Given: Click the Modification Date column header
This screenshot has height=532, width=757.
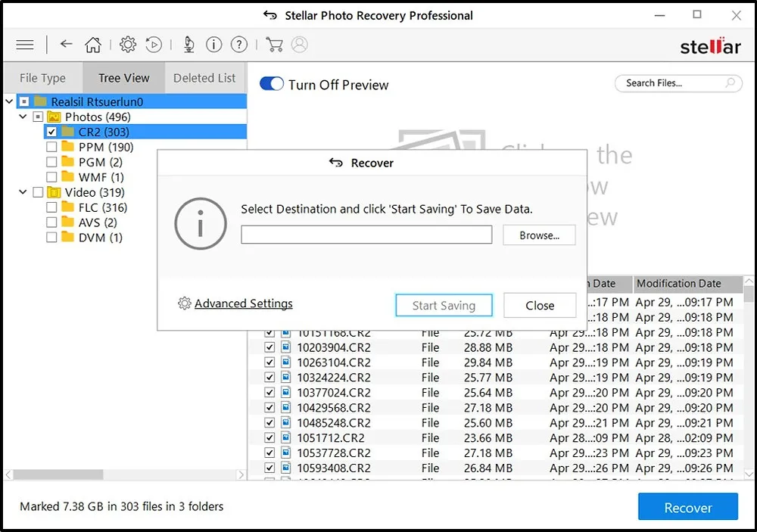Looking at the screenshot, I should [x=687, y=284].
